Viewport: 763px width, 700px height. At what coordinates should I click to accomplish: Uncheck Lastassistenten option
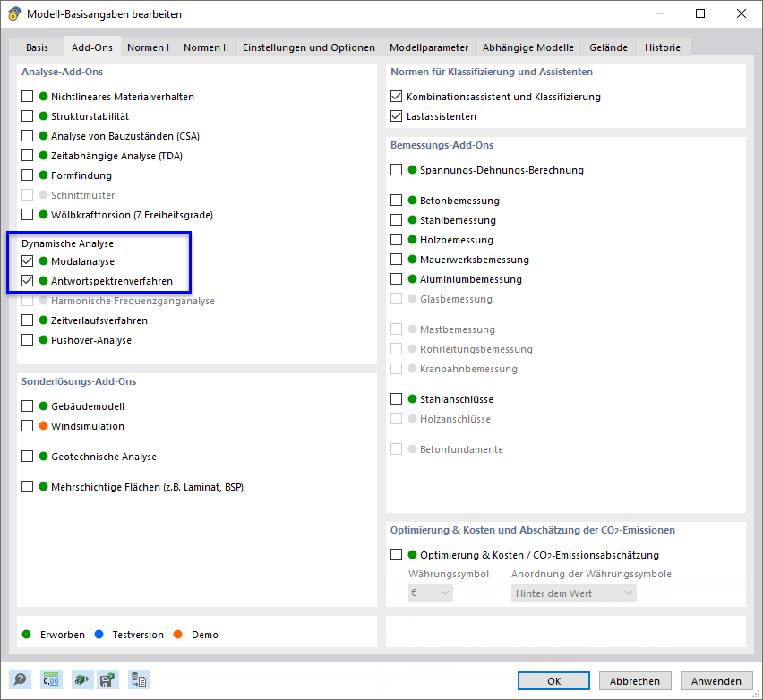coord(396,115)
